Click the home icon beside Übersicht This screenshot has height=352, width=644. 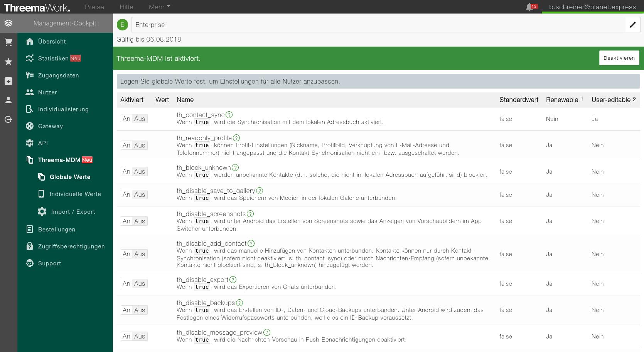30,41
